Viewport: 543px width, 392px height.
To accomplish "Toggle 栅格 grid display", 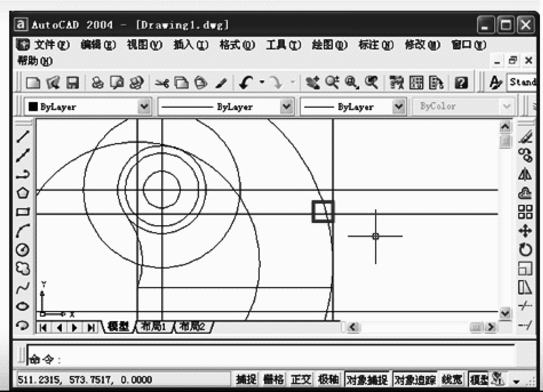I will (274, 379).
